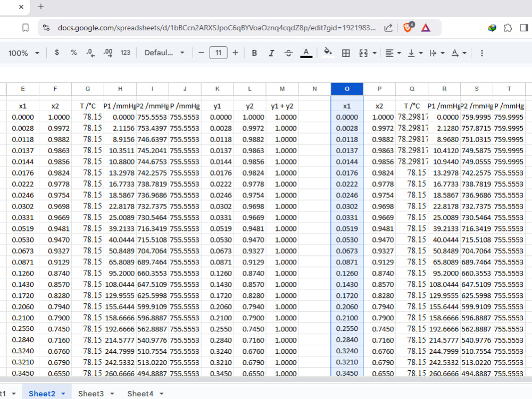Open first sheet tab options arrow
This screenshot has width=532, height=399.
[x=14, y=394]
